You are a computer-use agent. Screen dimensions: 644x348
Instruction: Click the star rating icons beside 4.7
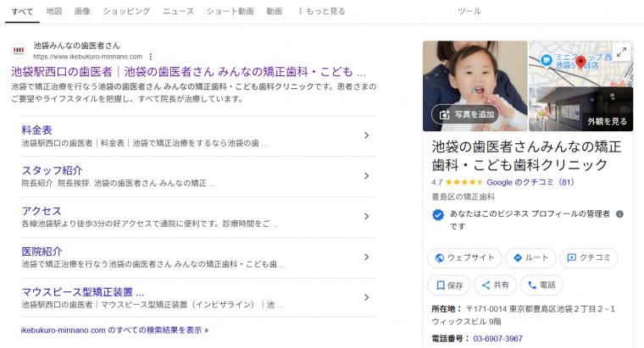[x=464, y=182]
